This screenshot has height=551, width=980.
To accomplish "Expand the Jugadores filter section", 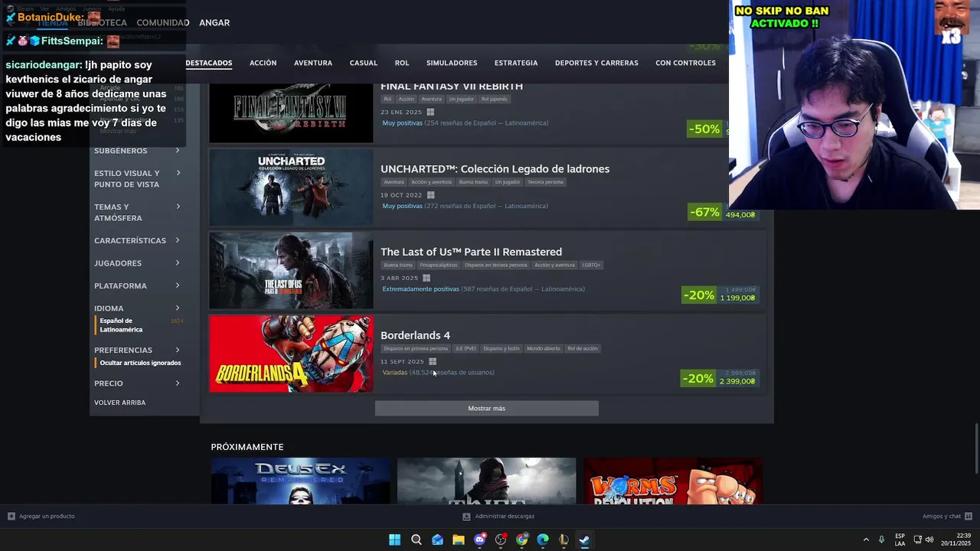I will click(138, 263).
